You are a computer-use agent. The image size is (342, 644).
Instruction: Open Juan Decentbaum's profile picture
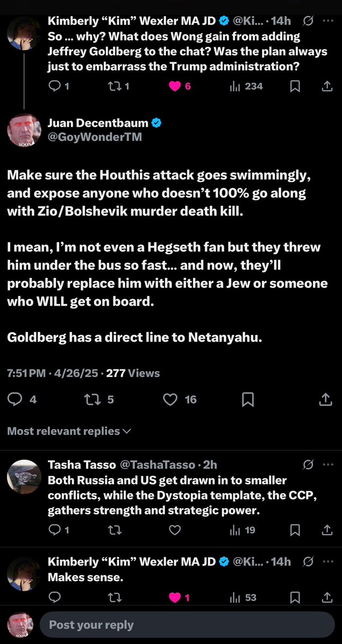24,131
